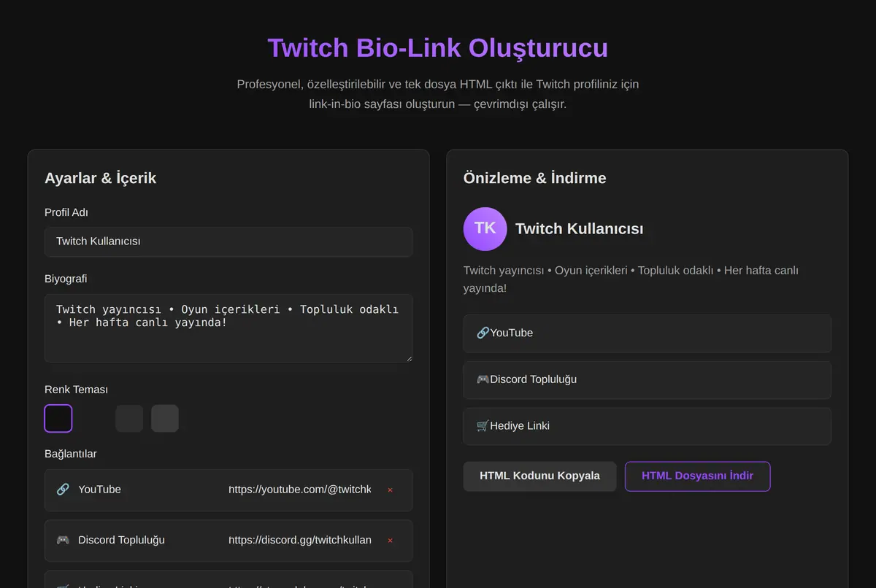Click the Renk Teması label

[x=76, y=390]
